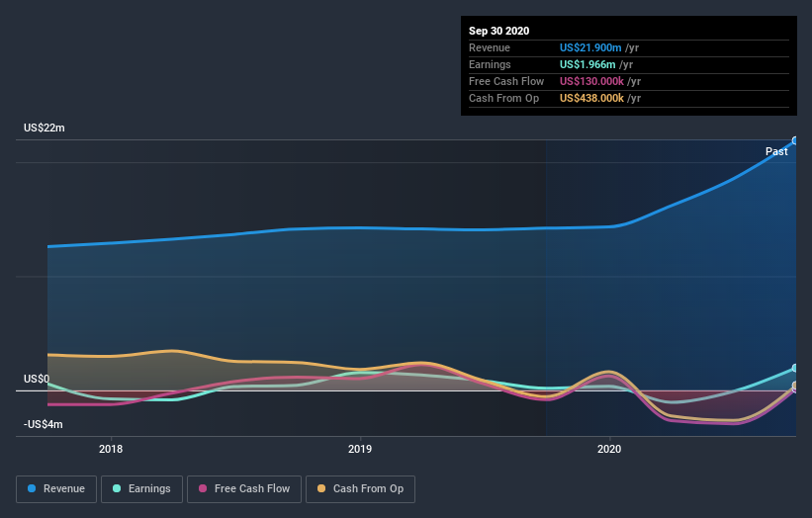Click the 'Free Cash Flow' tooltip row label
The width and height of the screenshot is (812, 518).
coord(506,81)
